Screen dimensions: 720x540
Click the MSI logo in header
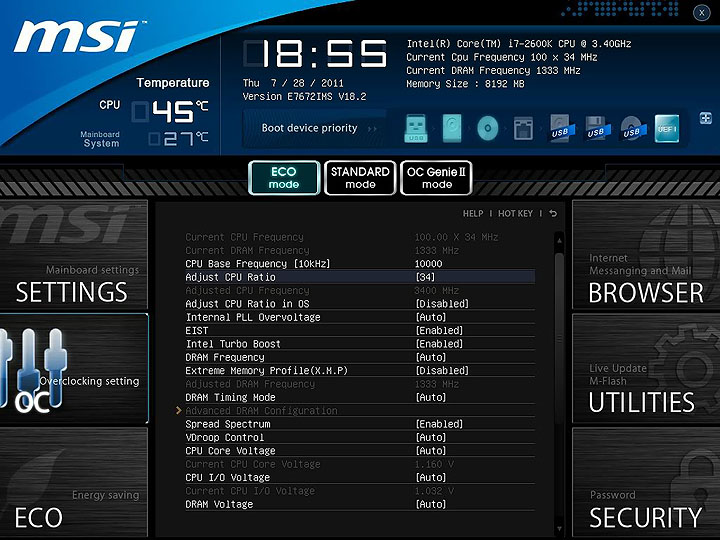coord(78,37)
